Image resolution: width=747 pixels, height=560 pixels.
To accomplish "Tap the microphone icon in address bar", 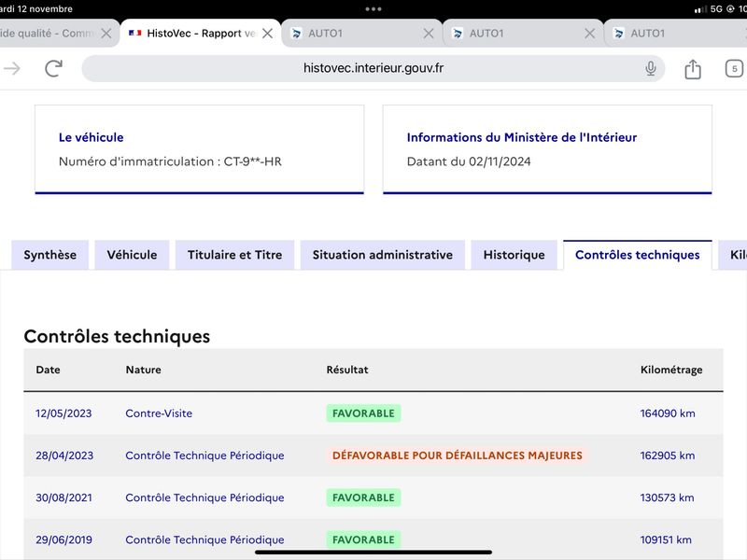I will tap(650, 68).
